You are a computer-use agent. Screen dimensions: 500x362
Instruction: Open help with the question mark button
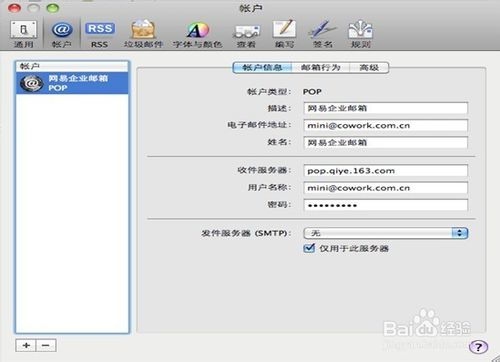pos(478,347)
